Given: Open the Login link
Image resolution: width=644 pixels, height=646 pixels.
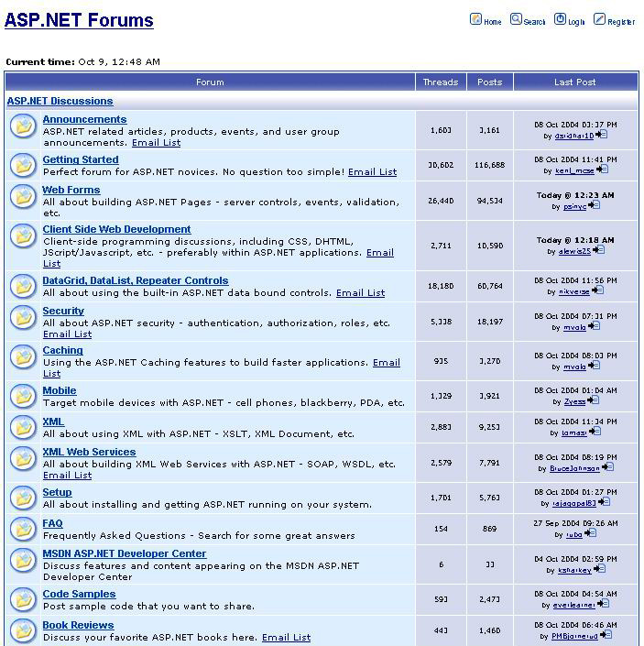Looking at the screenshot, I should point(576,22).
